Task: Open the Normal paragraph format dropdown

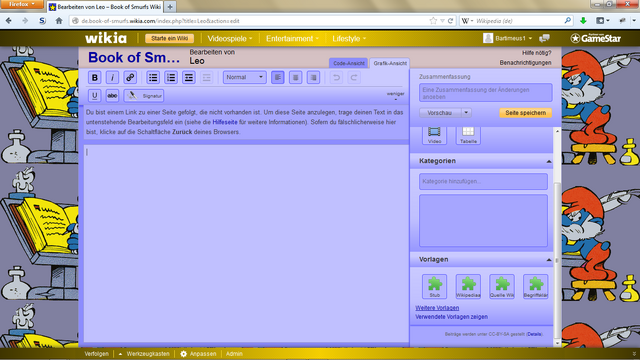Action: tap(244, 77)
